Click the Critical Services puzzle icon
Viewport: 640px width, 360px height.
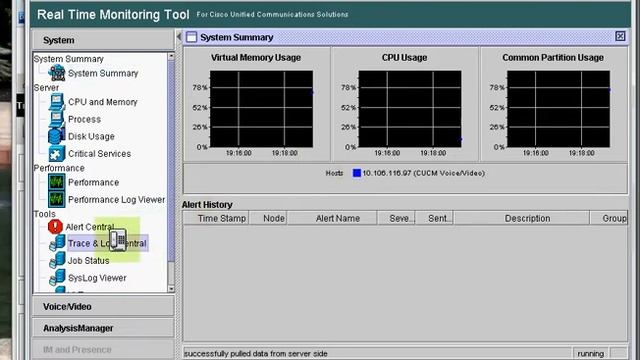coord(57,153)
